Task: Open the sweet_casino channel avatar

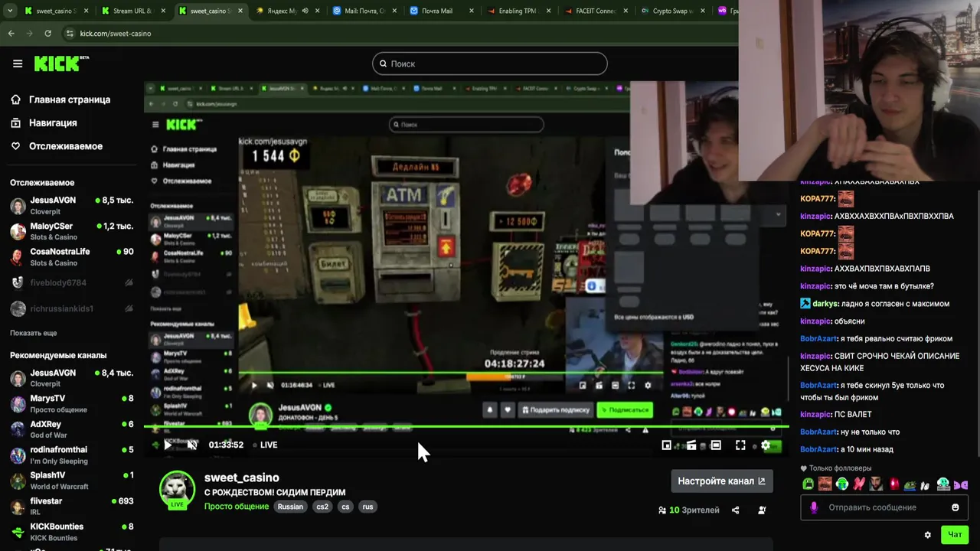Action: coord(177,489)
